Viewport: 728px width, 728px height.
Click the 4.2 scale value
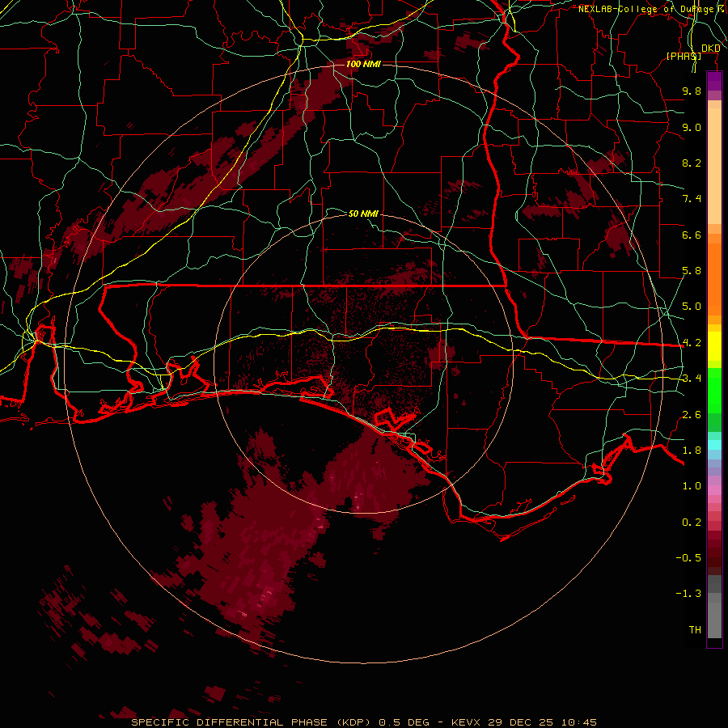(x=692, y=343)
